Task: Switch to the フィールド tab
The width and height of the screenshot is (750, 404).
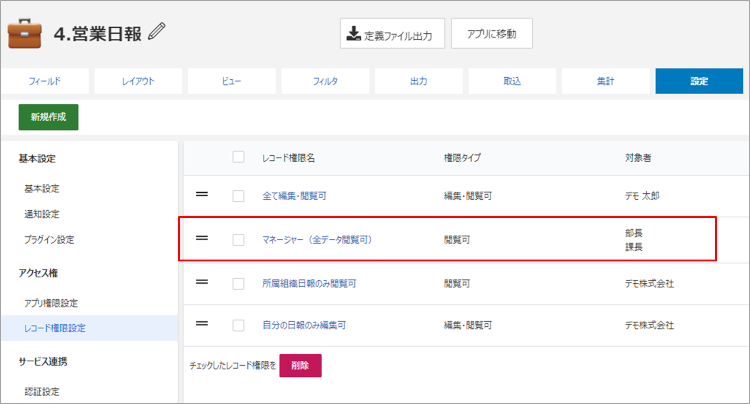Action: tap(45, 81)
